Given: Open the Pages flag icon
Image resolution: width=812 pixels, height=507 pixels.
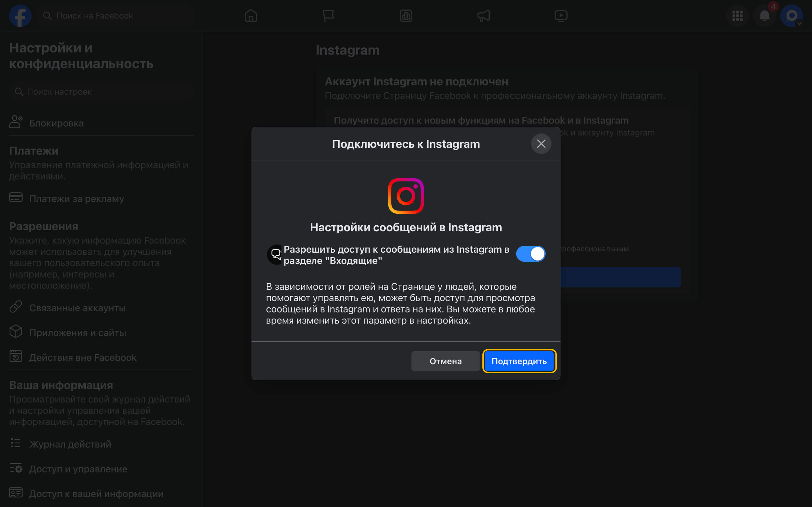Looking at the screenshot, I should [328, 16].
